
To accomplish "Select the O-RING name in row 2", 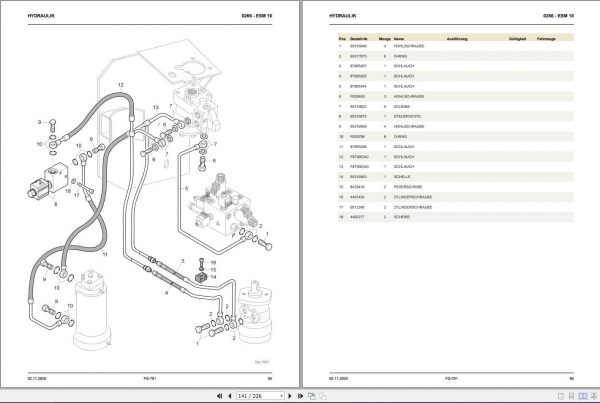I will [400, 56].
